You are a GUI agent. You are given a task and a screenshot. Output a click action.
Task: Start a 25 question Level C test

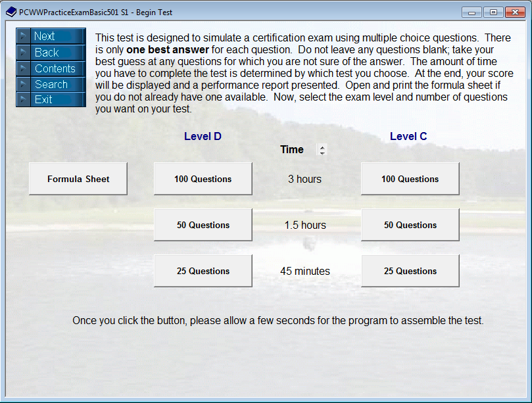coord(409,270)
